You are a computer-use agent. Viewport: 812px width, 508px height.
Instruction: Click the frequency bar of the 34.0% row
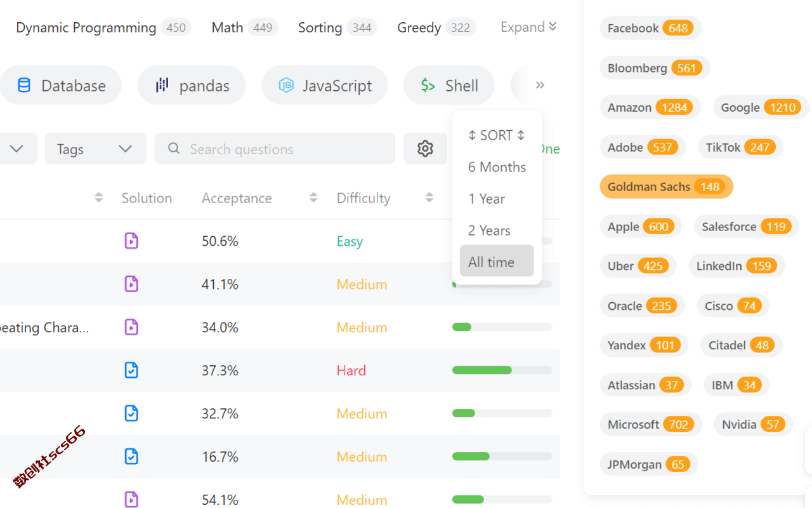502,327
